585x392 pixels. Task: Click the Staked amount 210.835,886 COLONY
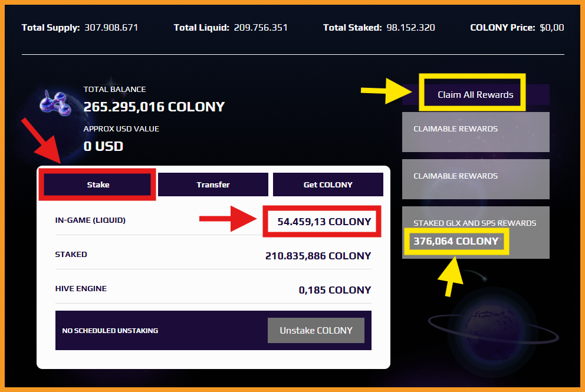point(318,256)
